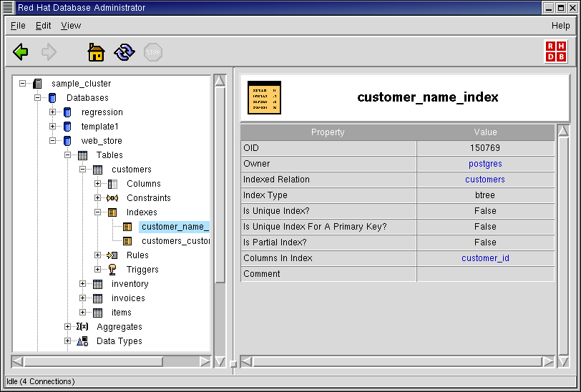Open the File menu

pyautogui.click(x=18, y=25)
